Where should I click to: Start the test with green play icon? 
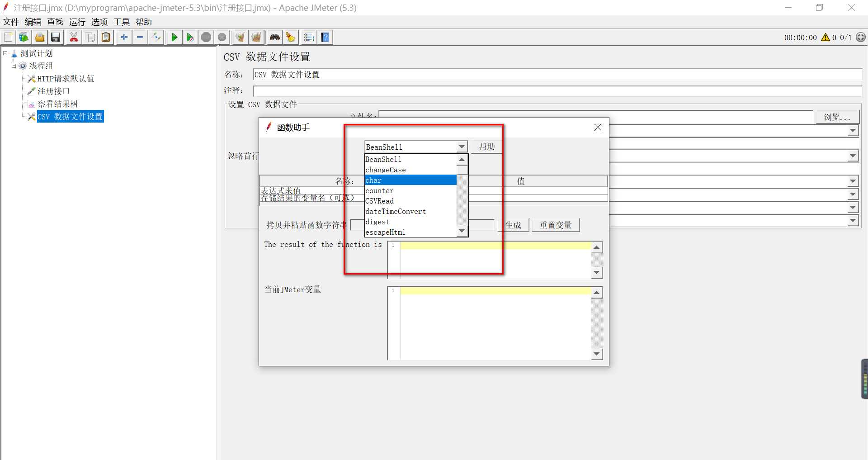tap(174, 37)
